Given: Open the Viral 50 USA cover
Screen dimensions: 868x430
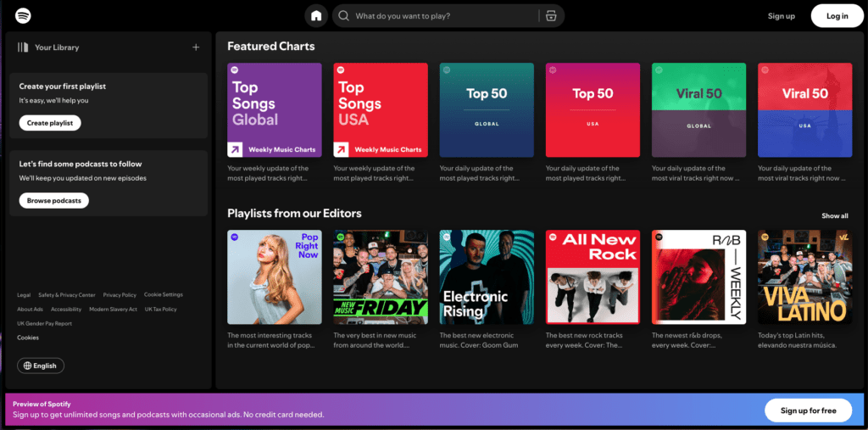Looking at the screenshot, I should [805, 110].
